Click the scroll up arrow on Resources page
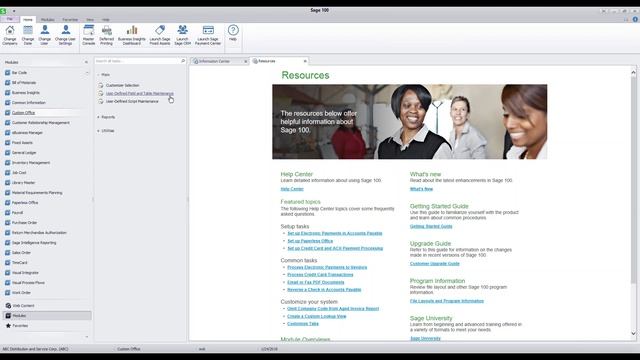Screen dimensions: 640x360 click(633, 73)
